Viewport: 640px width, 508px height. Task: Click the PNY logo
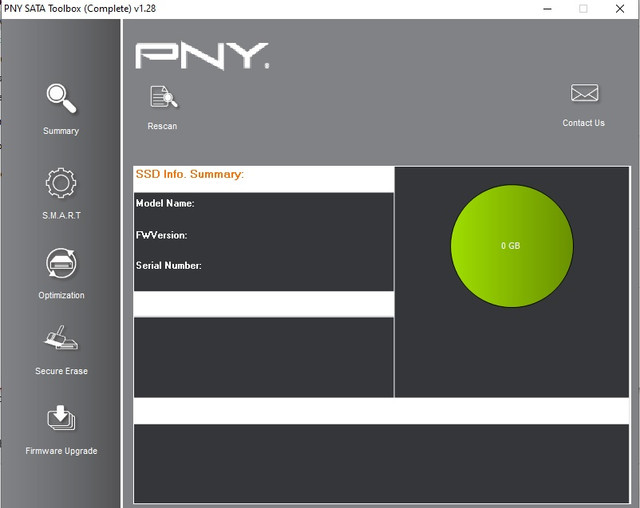[202, 56]
